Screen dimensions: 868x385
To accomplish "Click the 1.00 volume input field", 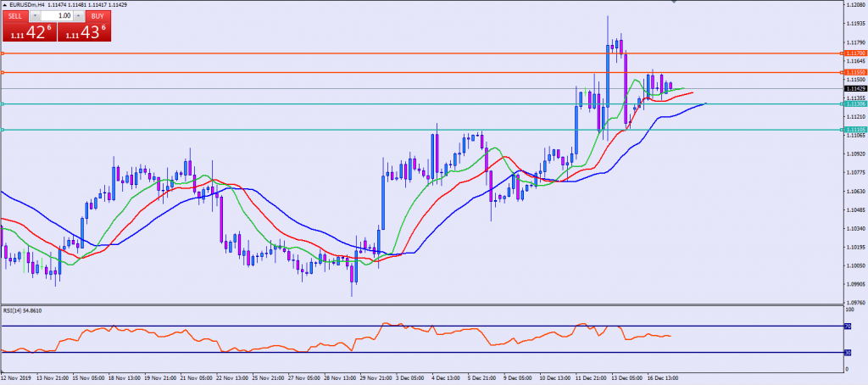I will tap(56, 16).
